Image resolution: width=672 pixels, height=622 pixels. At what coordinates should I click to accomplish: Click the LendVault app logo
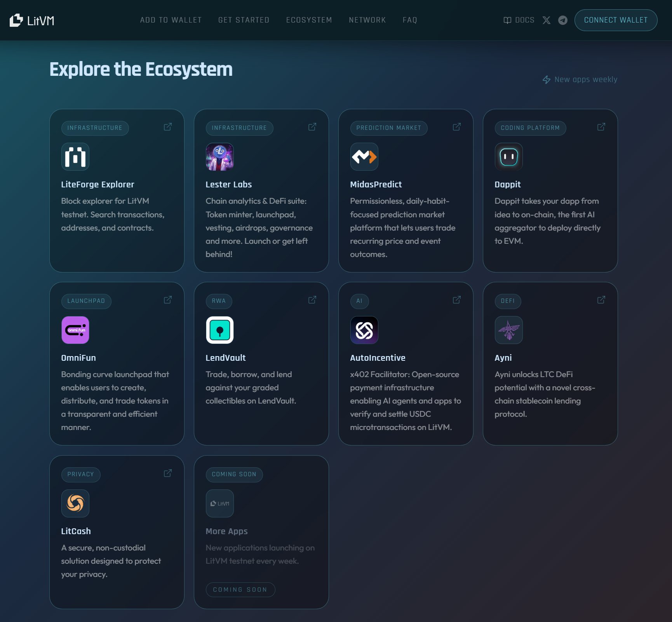coord(220,330)
